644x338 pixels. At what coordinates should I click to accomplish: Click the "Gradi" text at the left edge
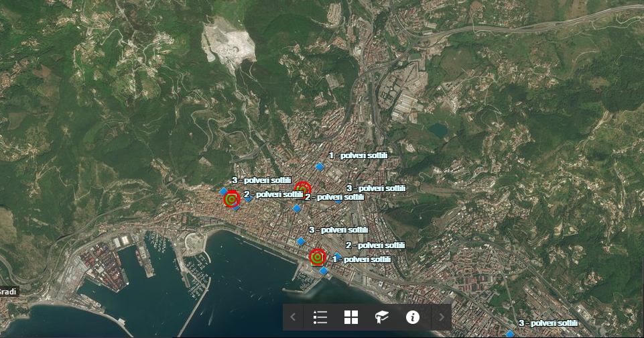pyautogui.click(x=8, y=292)
